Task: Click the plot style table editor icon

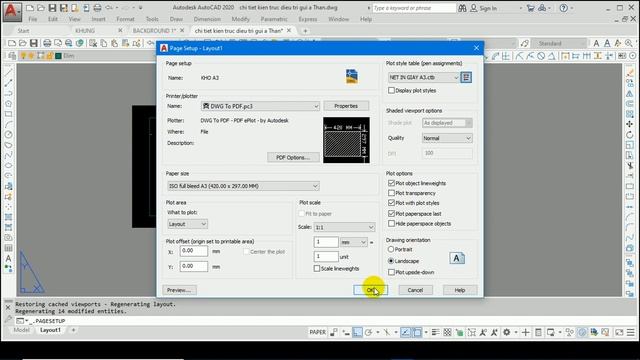Action: coord(466,77)
